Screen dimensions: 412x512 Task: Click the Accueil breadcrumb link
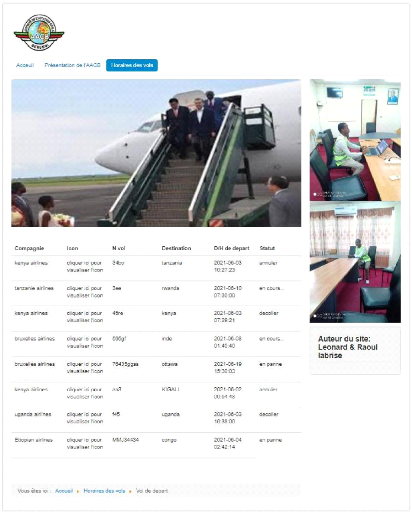(64, 491)
